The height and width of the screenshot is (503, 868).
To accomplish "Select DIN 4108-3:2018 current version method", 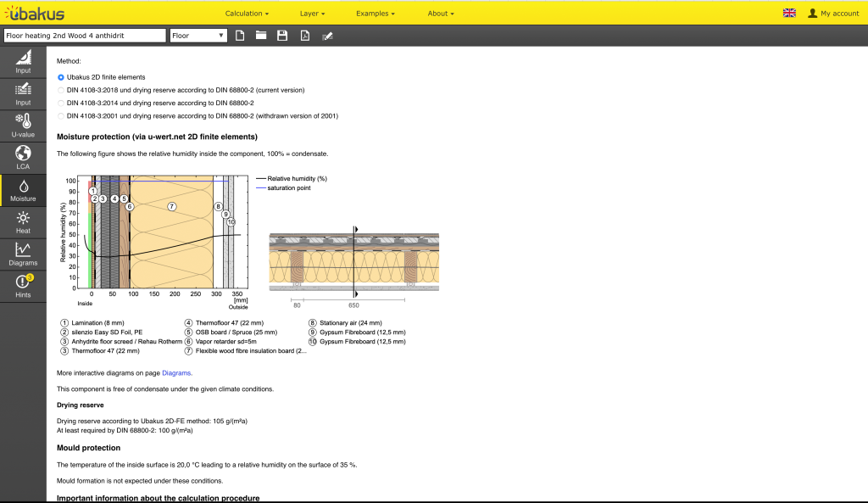I will pos(61,90).
